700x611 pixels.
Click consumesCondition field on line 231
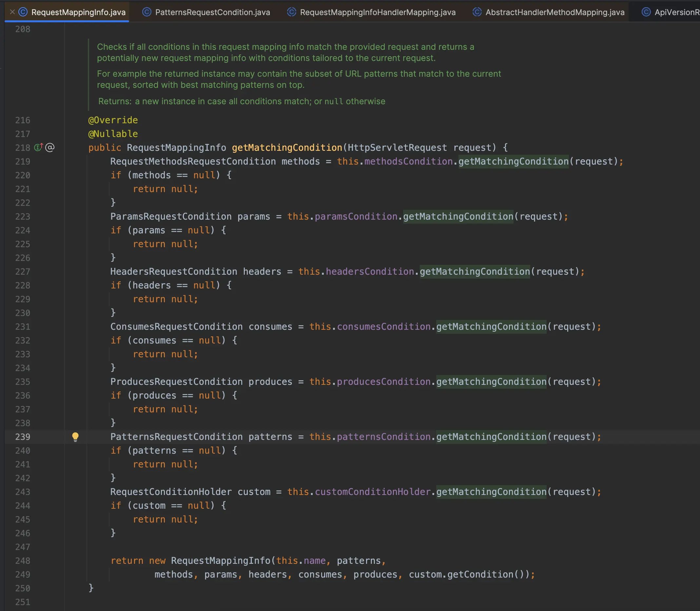click(384, 326)
